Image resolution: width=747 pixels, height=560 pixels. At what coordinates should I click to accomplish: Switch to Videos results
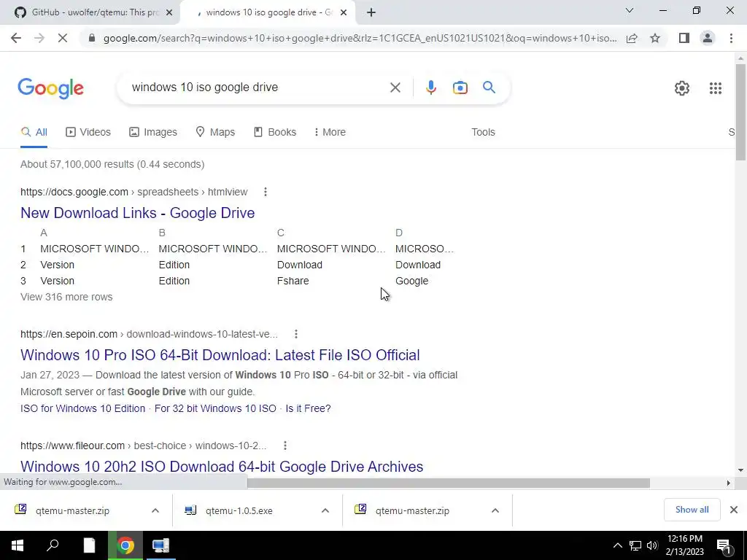click(88, 132)
